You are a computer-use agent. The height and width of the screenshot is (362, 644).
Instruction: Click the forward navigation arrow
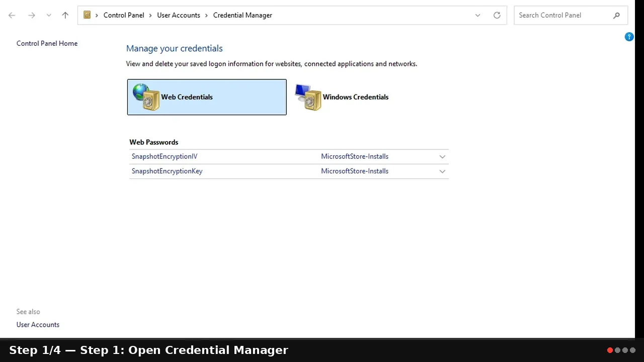(x=31, y=15)
